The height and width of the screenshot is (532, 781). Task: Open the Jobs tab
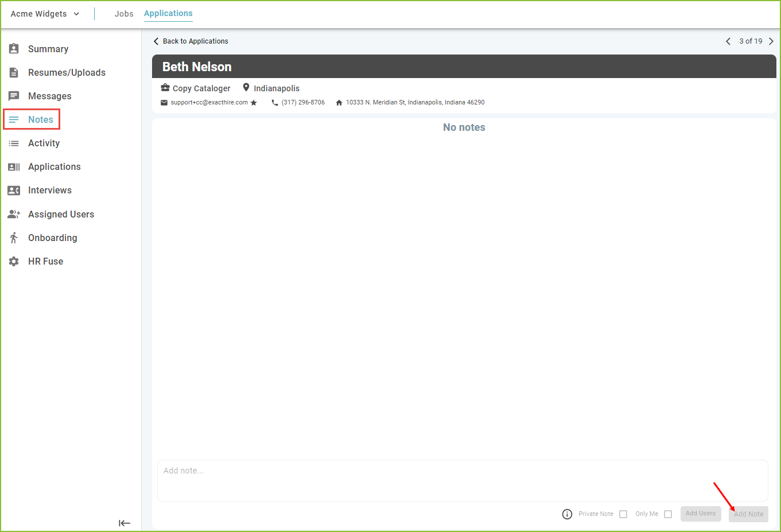(124, 14)
